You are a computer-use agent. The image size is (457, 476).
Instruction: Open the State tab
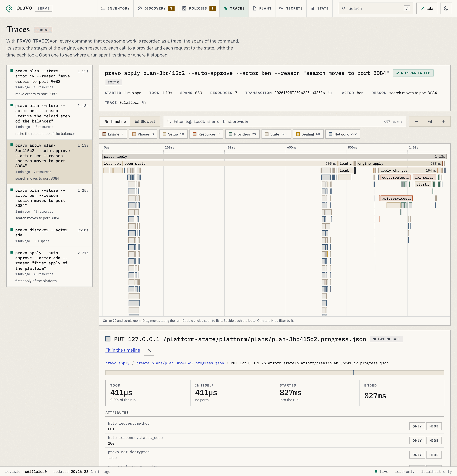coord(320,9)
